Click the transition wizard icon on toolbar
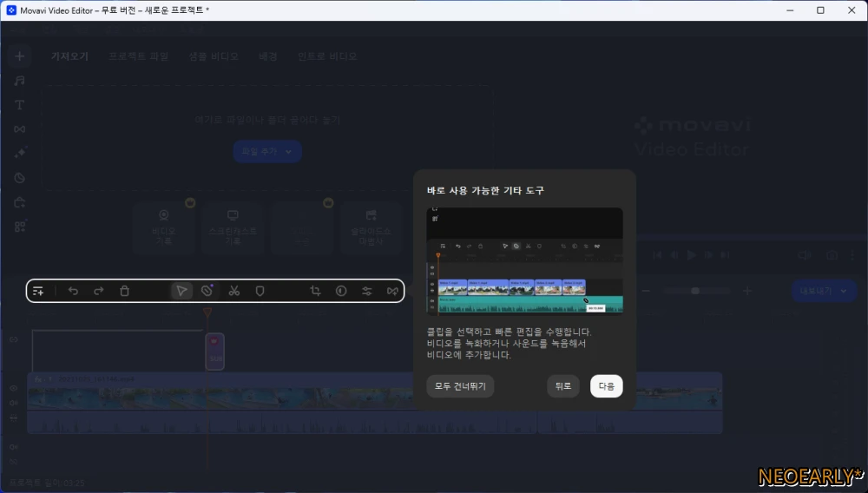Image resolution: width=868 pixels, height=493 pixels. click(x=392, y=291)
